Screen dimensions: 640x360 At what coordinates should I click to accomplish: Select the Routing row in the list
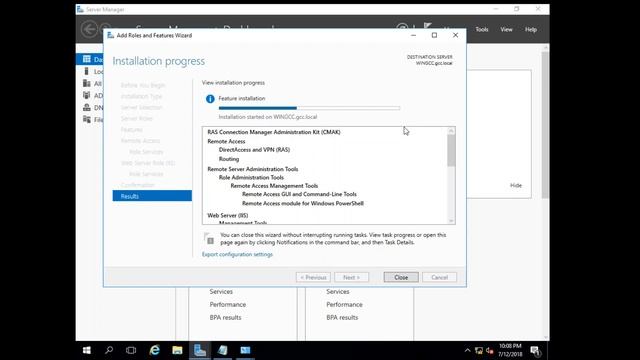pos(229,159)
